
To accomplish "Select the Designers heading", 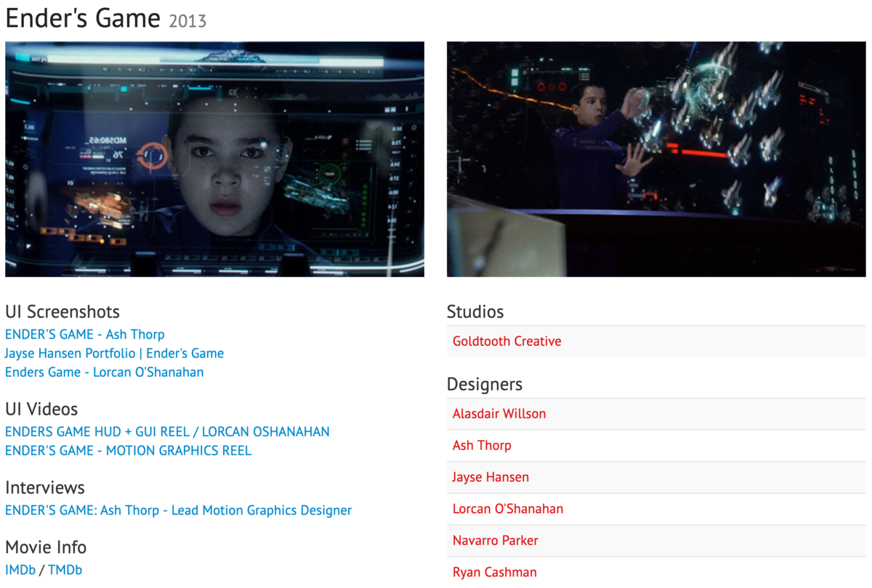I will coord(485,384).
